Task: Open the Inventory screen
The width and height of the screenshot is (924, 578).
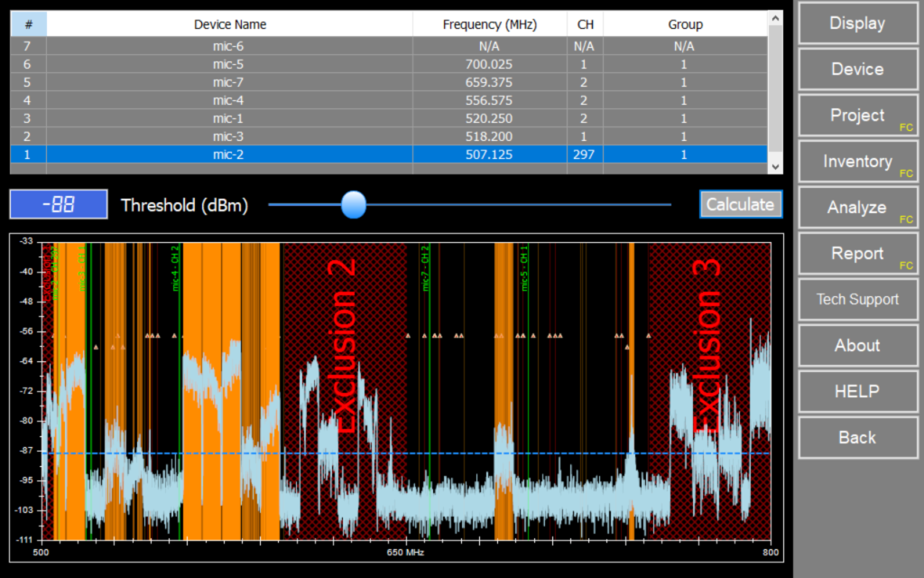Action: 856,161
